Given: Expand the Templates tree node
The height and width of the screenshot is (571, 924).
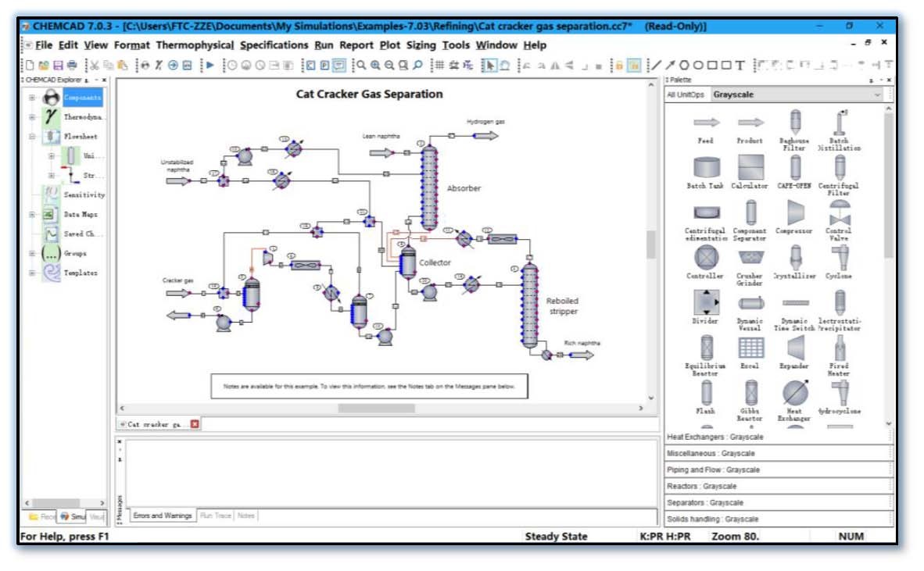Looking at the screenshot, I should (32, 273).
